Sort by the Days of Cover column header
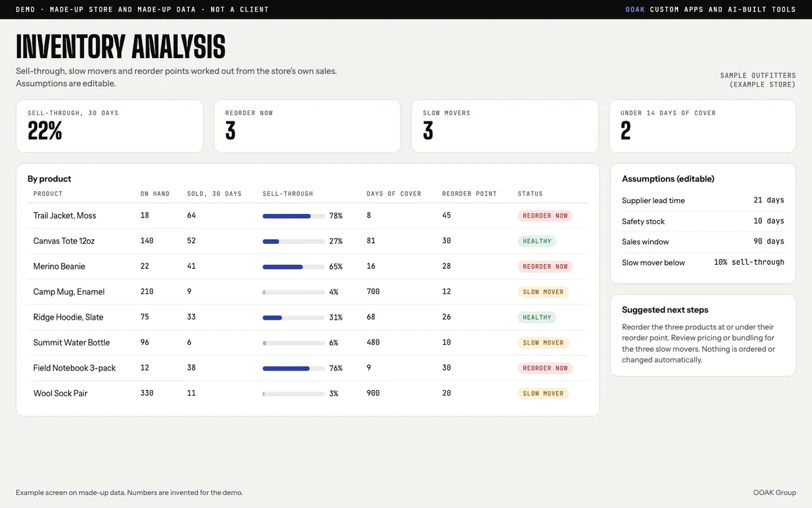 [x=394, y=194]
